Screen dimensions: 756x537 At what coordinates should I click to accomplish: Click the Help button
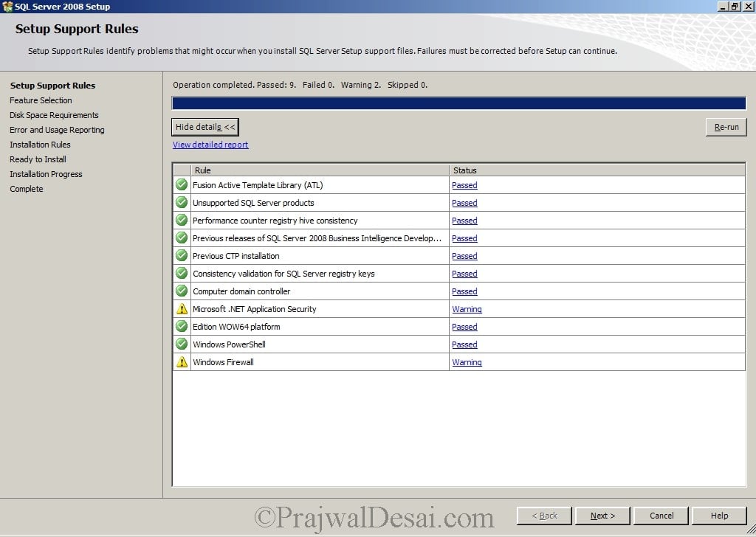719,516
